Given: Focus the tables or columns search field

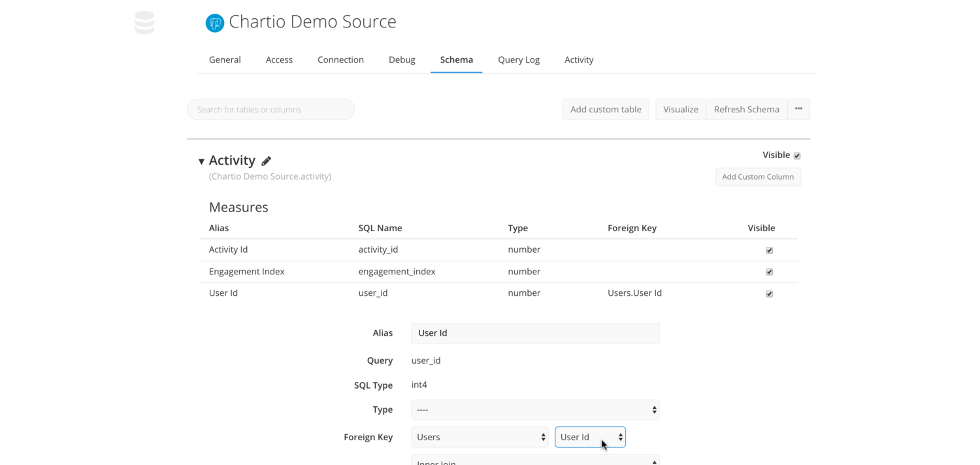Looking at the screenshot, I should click(270, 109).
